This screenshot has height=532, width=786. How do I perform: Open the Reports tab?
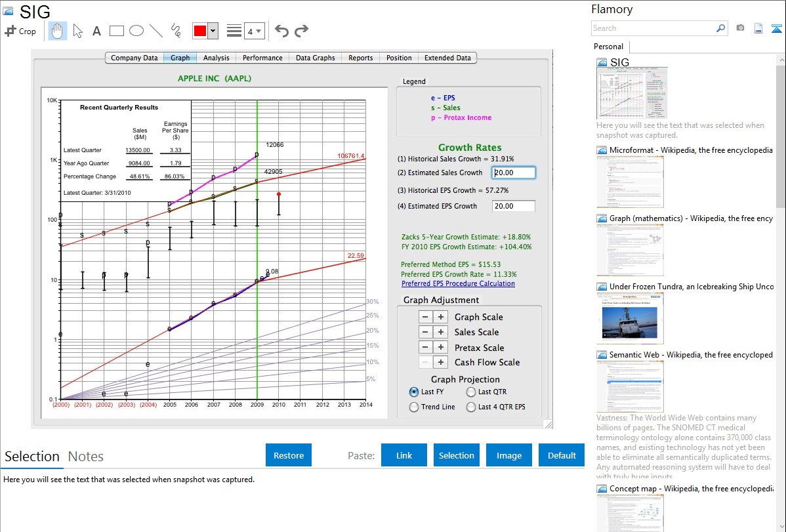[x=361, y=58]
